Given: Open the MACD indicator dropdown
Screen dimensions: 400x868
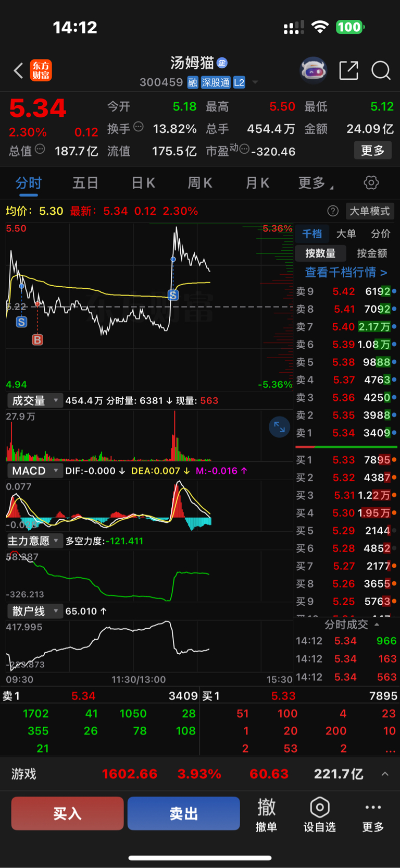Looking at the screenshot, I should 35,471.
